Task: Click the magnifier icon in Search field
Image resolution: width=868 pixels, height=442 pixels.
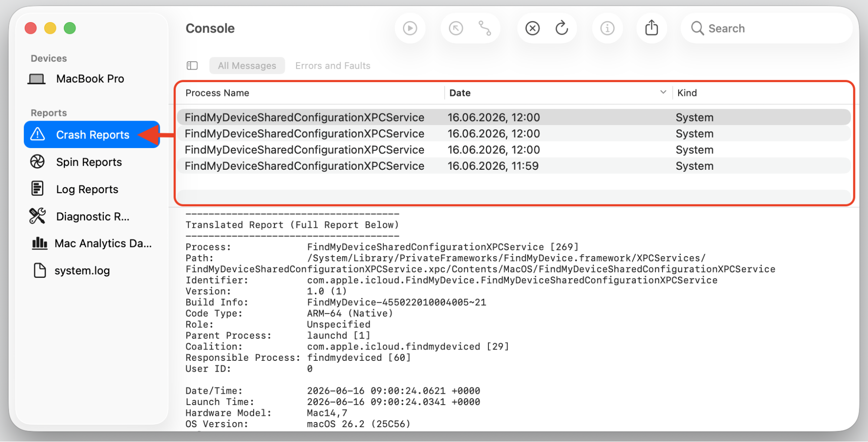Action: 697,28
